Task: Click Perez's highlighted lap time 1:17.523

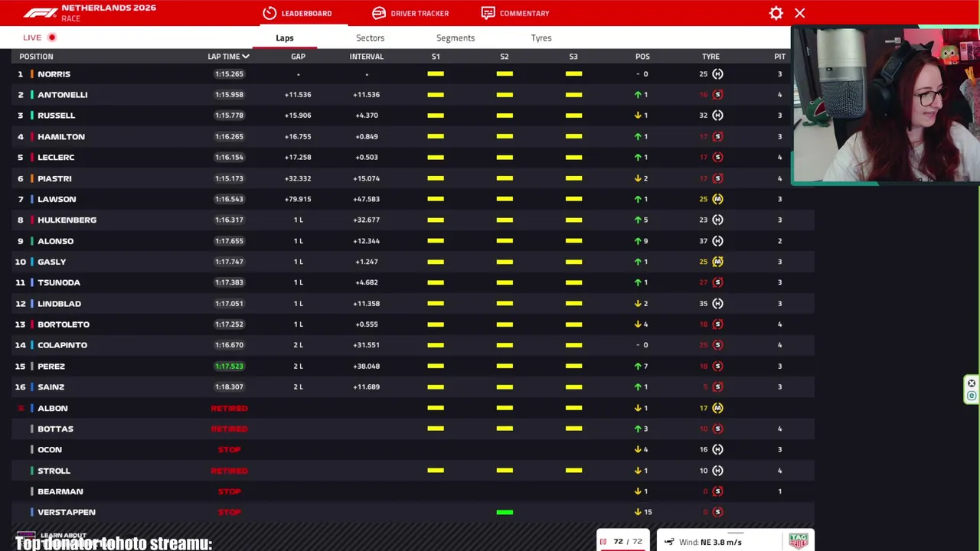Action: tap(229, 366)
